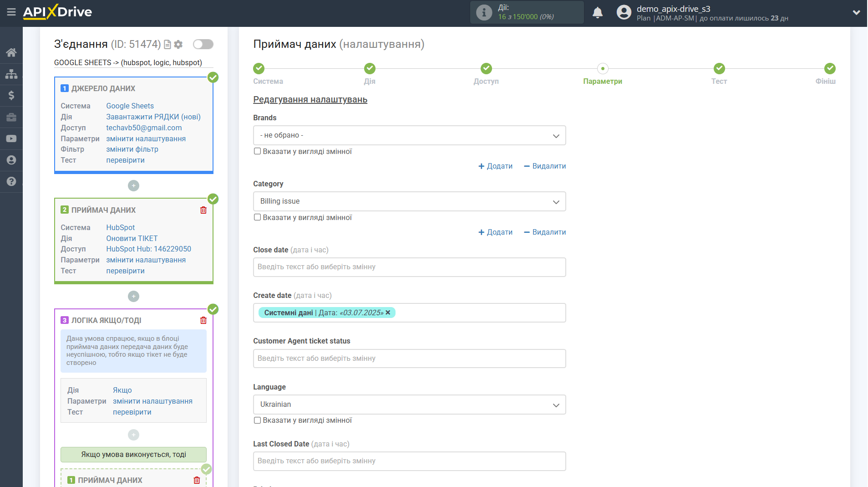Open the connections sitemap icon in sidebar
This screenshot has width=868, height=487.
tap(11, 74)
